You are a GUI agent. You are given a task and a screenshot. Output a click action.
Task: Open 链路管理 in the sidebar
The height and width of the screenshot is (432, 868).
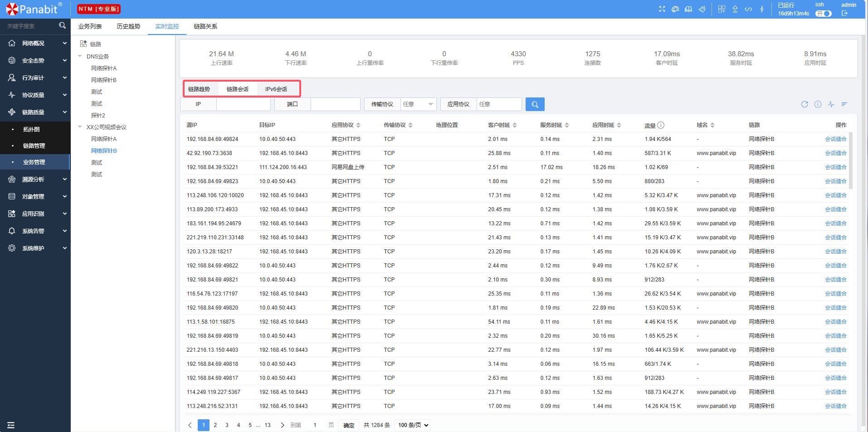(34, 146)
